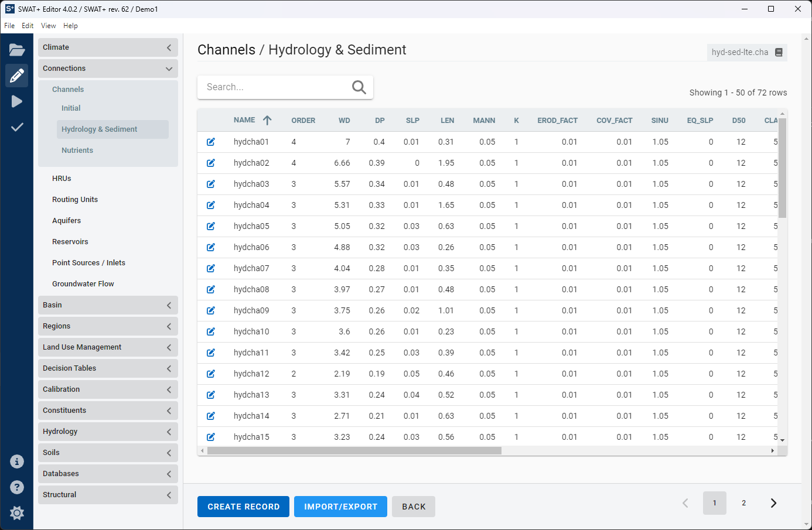The image size is (812, 530).
Task: Open the Help menu
Action: (x=70, y=26)
